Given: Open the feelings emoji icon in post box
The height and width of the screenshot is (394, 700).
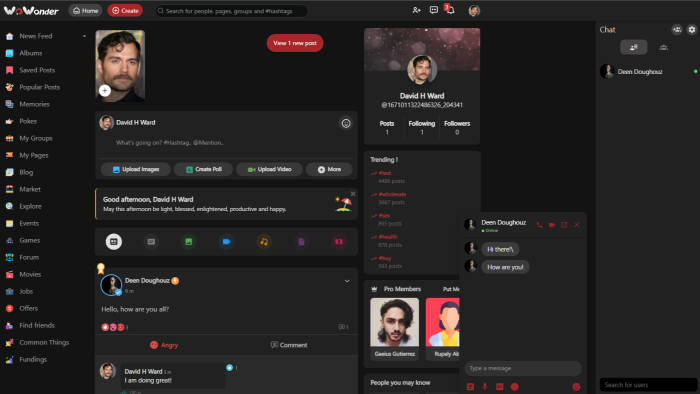Looking at the screenshot, I should point(346,123).
